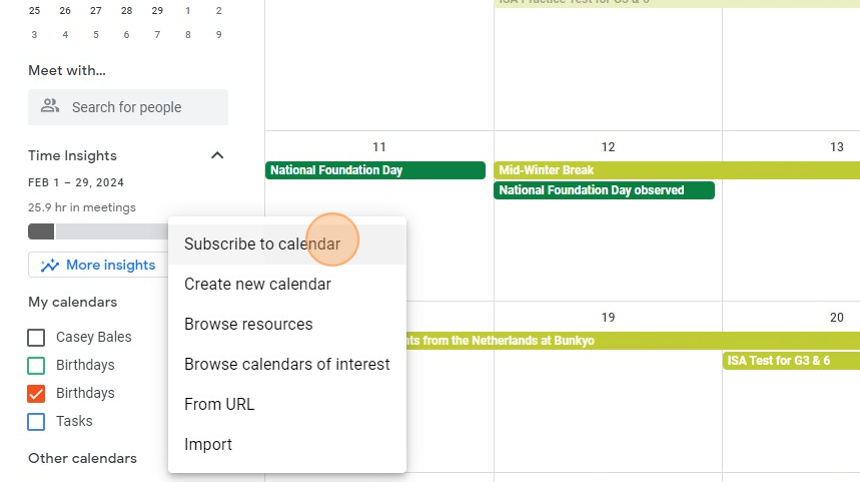
Task: Toggle the Tasks calendar checkbox
Action: click(x=36, y=421)
